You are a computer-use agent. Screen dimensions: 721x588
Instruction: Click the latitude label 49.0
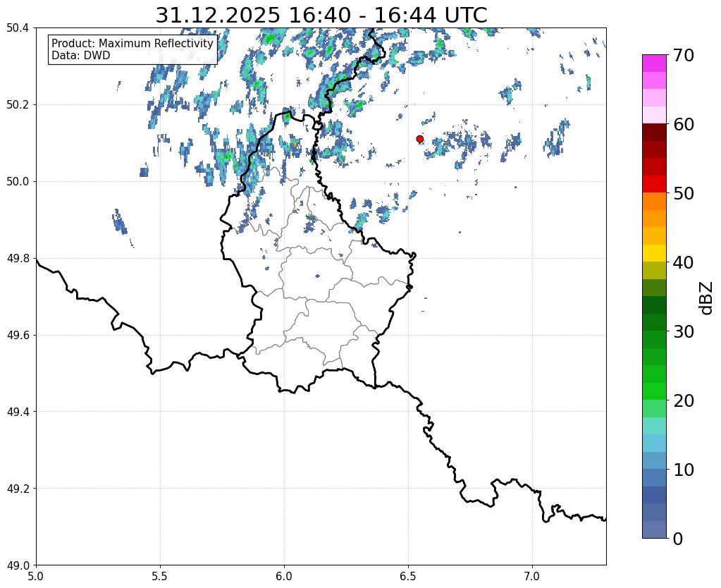coord(18,565)
